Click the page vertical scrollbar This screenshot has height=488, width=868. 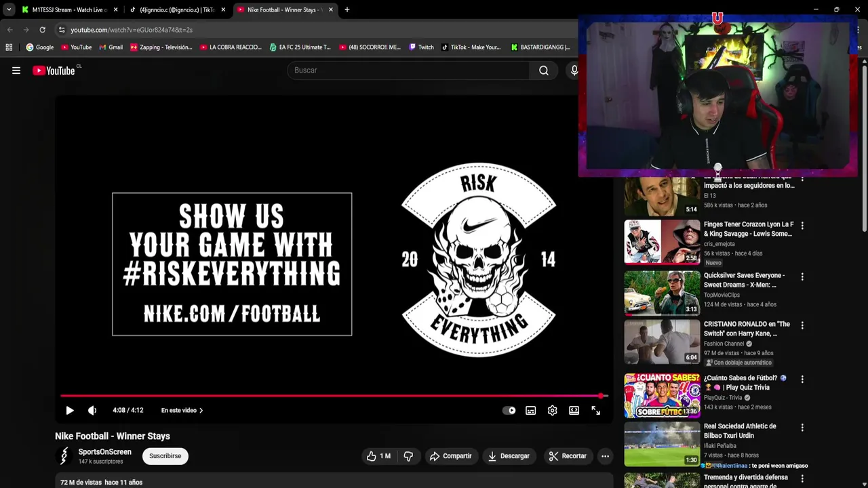pyautogui.click(x=864, y=149)
